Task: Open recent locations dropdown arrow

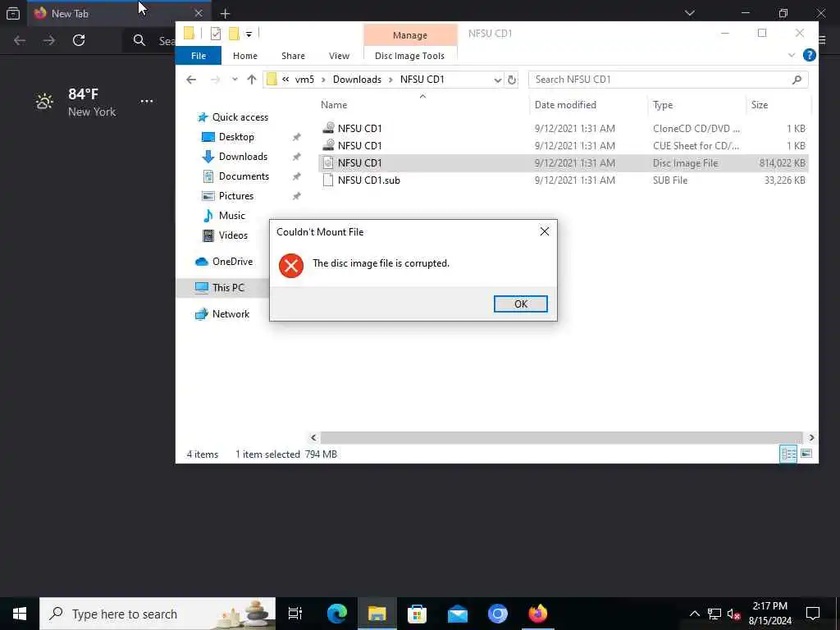Action: tap(235, 80)
